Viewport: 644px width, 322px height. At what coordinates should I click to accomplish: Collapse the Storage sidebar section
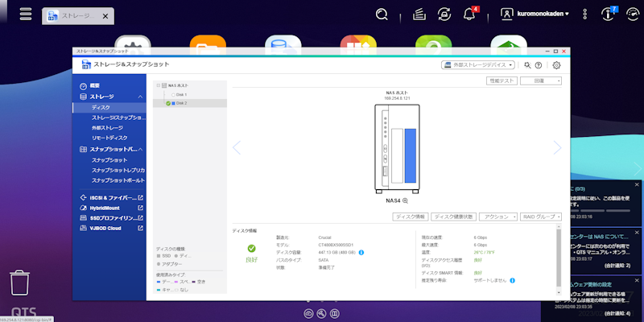tap(140, 97)
